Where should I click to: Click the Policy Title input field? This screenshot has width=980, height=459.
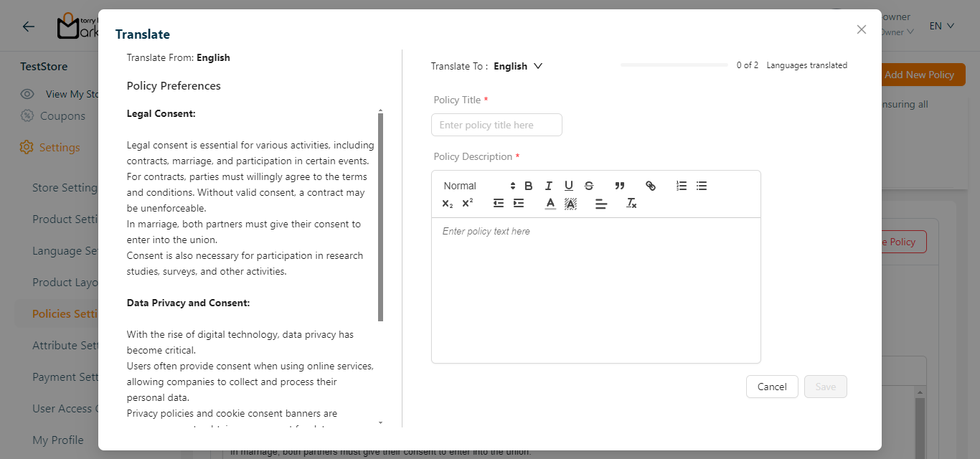coord(496,125)
